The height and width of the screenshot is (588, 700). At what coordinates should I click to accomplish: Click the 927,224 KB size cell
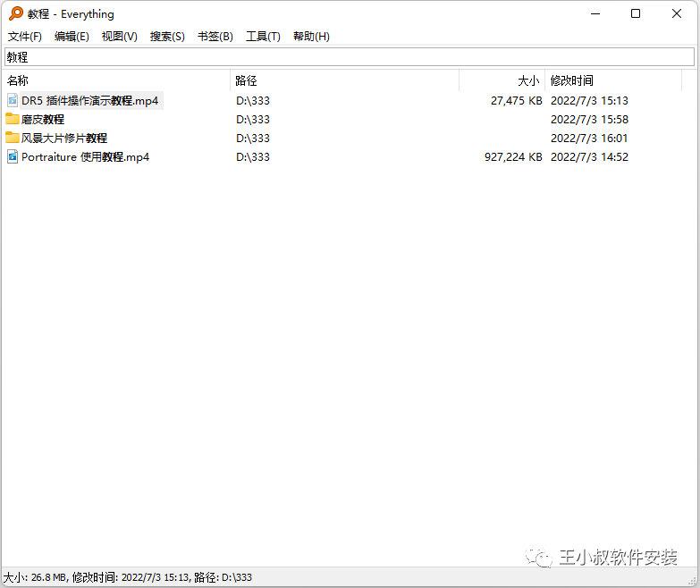(x=513, y=157)
